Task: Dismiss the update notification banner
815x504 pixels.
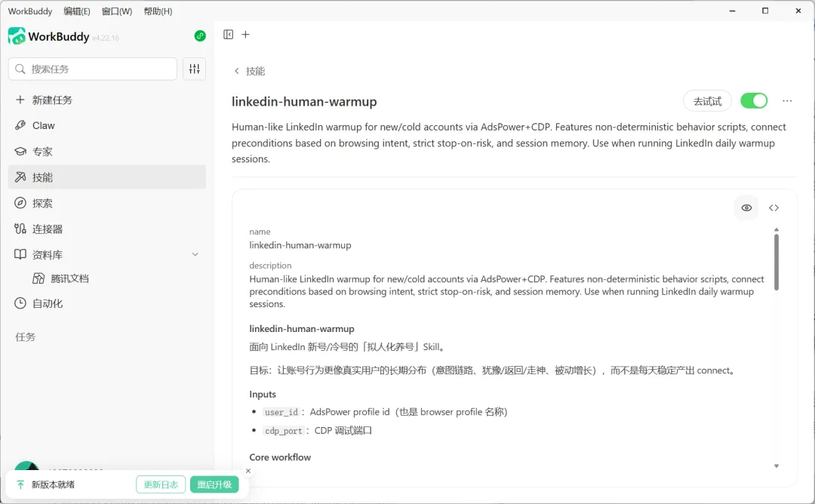Action: tap(248, 471)
